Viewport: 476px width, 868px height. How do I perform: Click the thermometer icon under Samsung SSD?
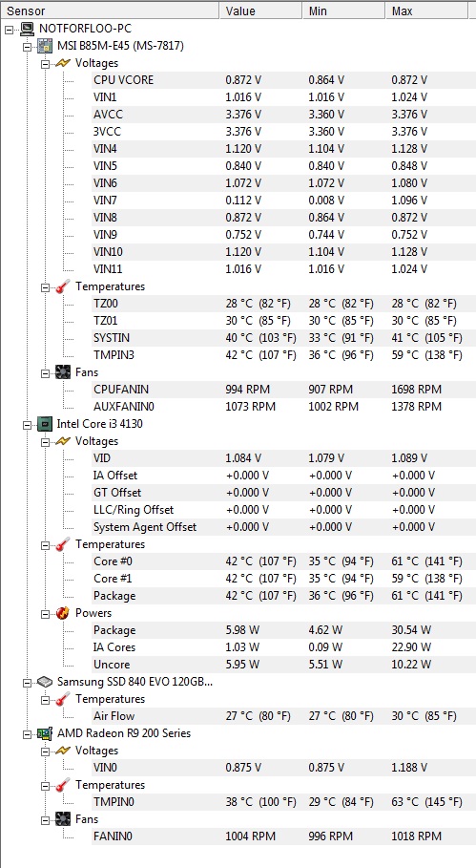tap(63, 699)
